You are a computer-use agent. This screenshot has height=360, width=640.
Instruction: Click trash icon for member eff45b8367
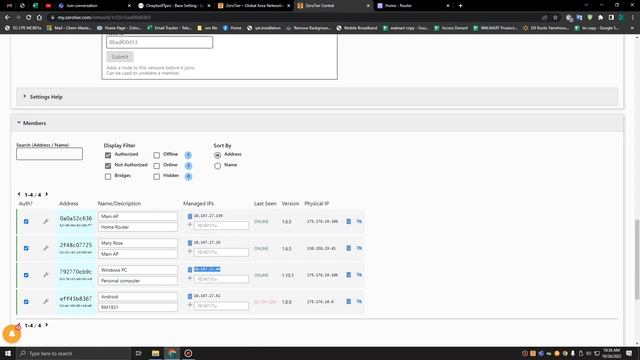(349, 302)
